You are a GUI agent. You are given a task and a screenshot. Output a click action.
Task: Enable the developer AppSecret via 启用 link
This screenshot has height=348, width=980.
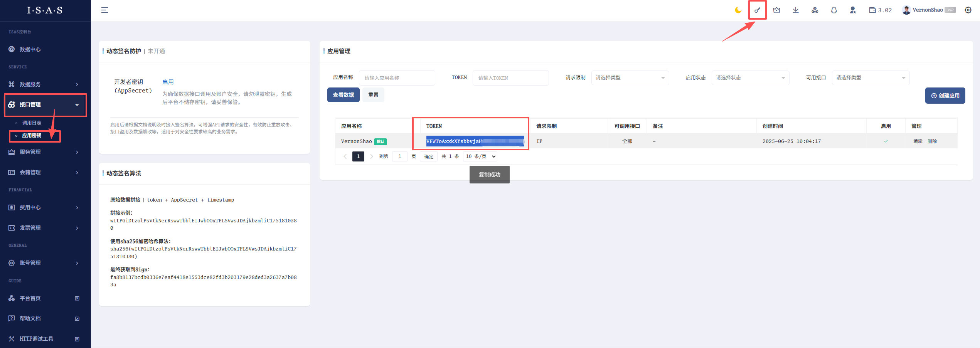(168, 82)
